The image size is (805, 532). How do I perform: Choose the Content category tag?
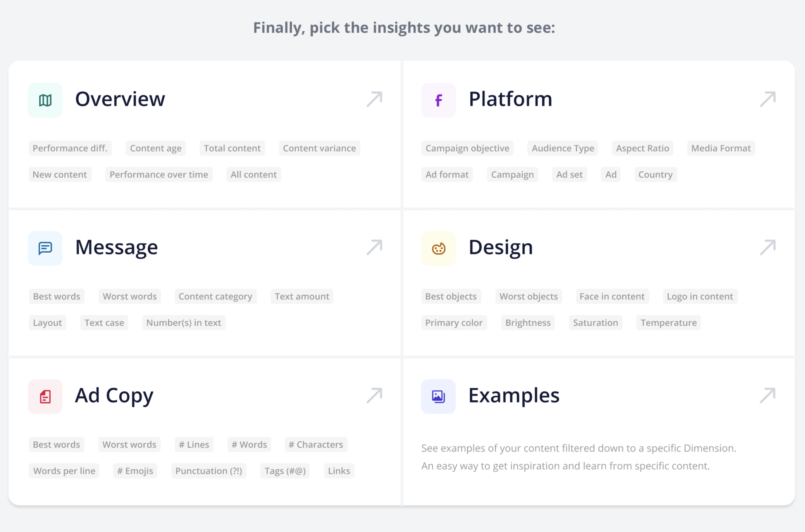[x=216, y=296]
